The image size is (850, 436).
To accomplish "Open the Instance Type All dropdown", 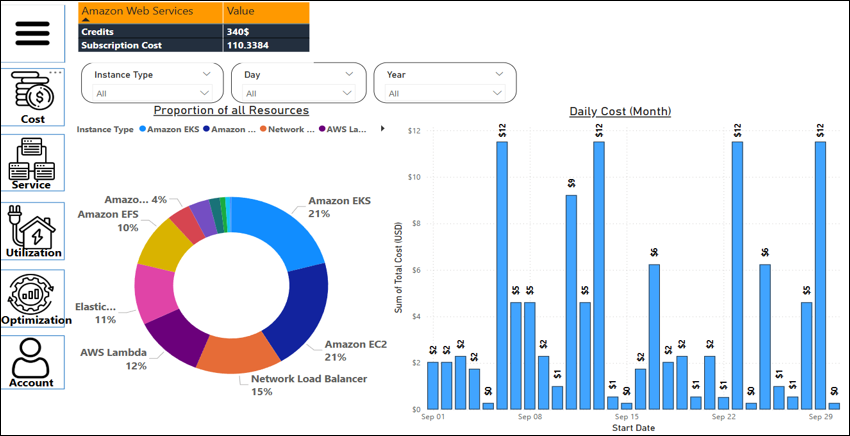I will click(x=152, y=93).
